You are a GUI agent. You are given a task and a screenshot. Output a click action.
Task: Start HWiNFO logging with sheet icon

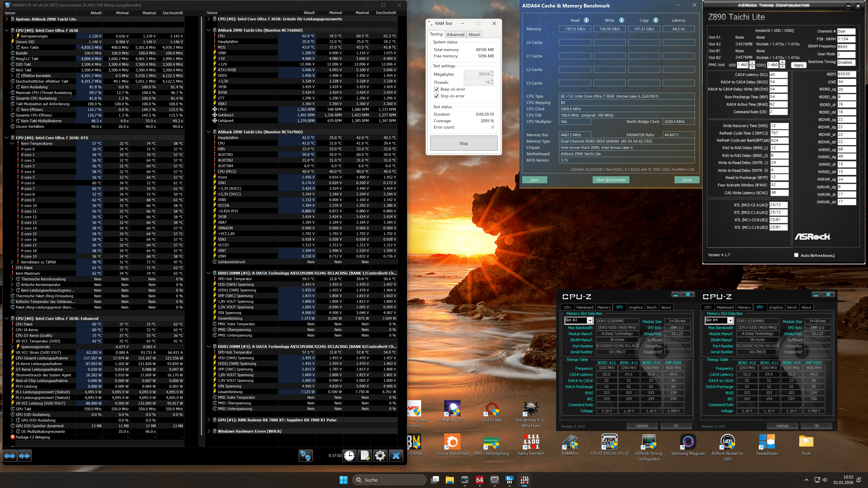point(365,456)
